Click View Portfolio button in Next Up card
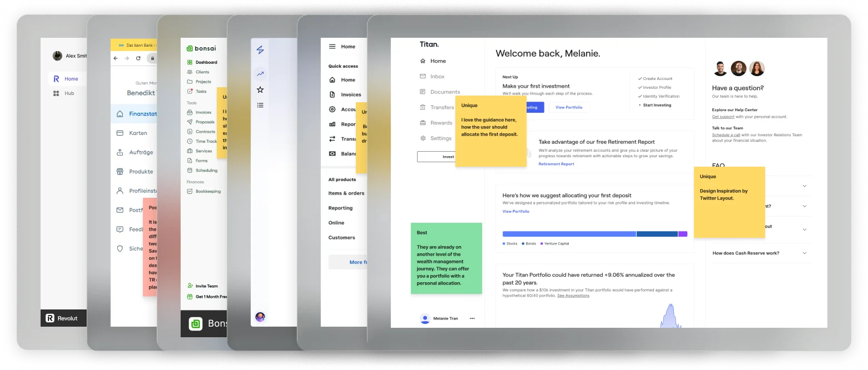Viewport: 868px width, 370px height. click(x=569, y=107)
